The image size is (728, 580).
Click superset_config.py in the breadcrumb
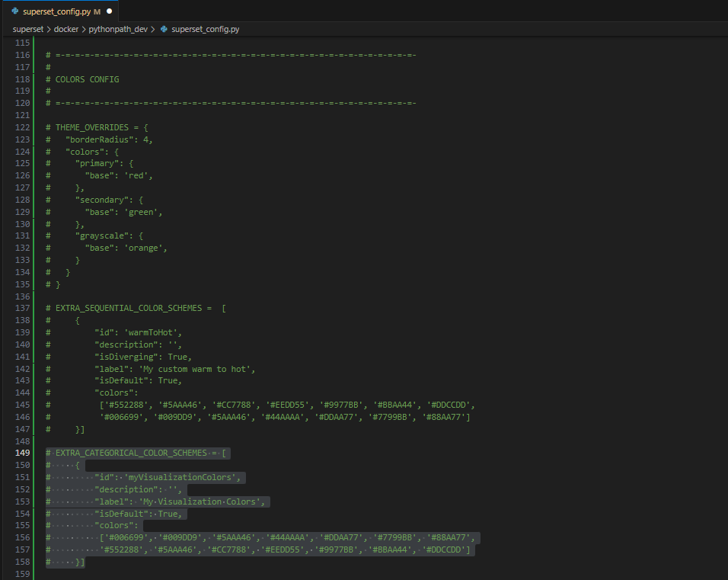point(205,29)
